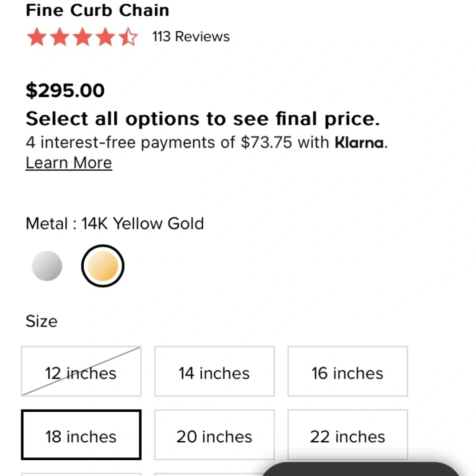Click the Learn More link under Klarna
The width and height of the screenshot is (476, 476).
(x=69, y=163)
